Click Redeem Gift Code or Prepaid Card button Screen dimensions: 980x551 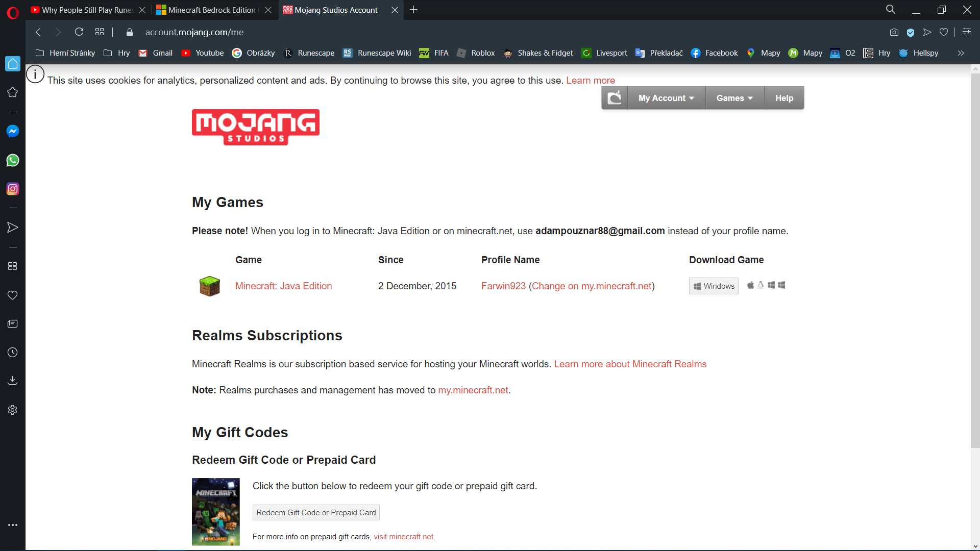pos(316,513)
